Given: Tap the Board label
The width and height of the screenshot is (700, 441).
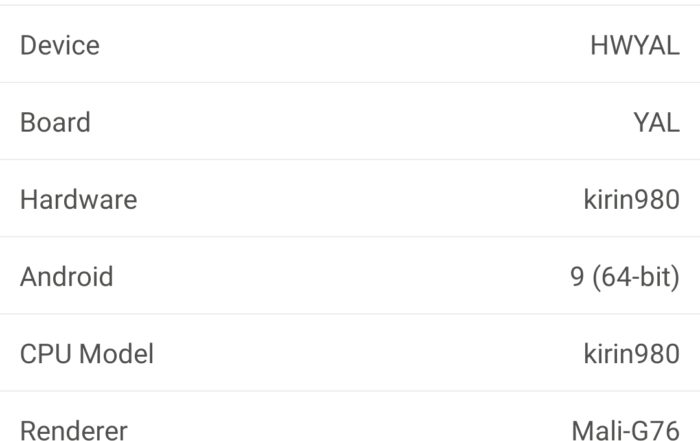Looking at the screenshot, I should [x=55, y=122].
